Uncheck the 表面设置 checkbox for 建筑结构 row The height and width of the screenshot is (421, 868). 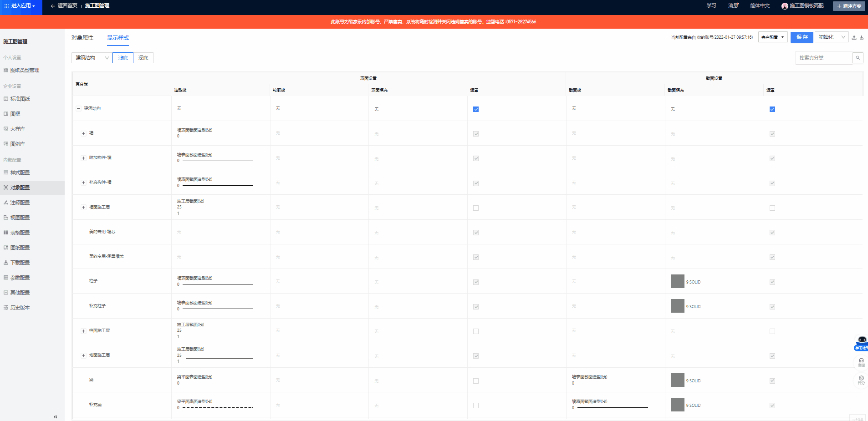click(x=476, y=109)
